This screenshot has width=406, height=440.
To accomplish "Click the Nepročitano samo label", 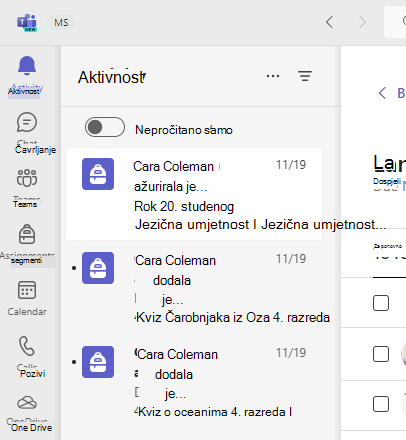I will click(x=184, y=130).
